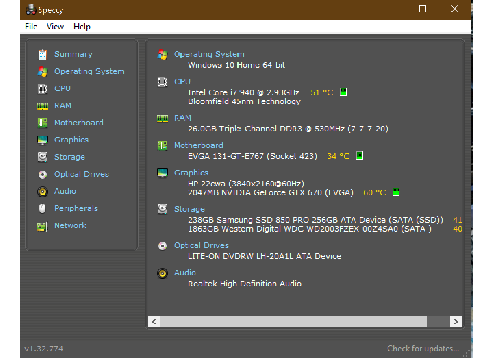Click the Audio speaker icon in sidebar

tap(42, 191)
